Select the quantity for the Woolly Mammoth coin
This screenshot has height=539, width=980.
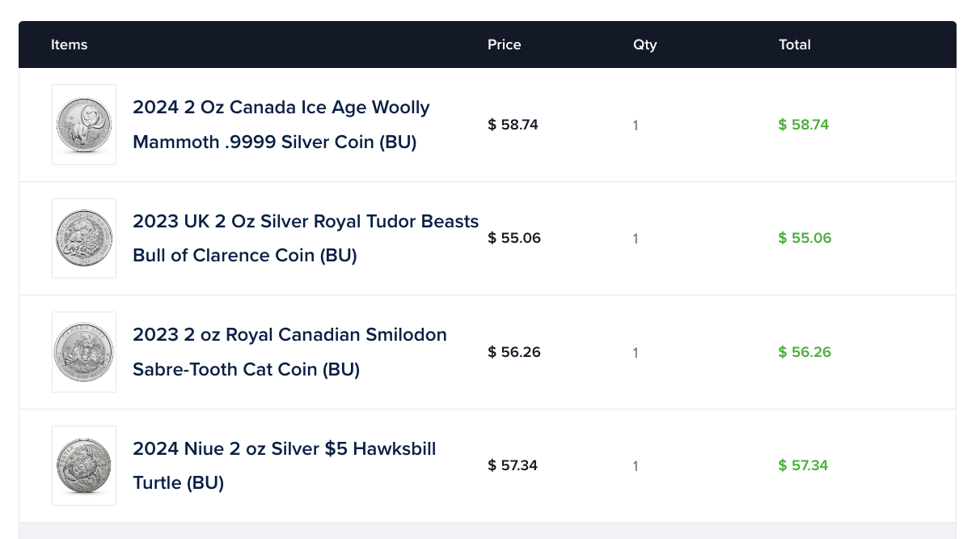tap(636, 125)
